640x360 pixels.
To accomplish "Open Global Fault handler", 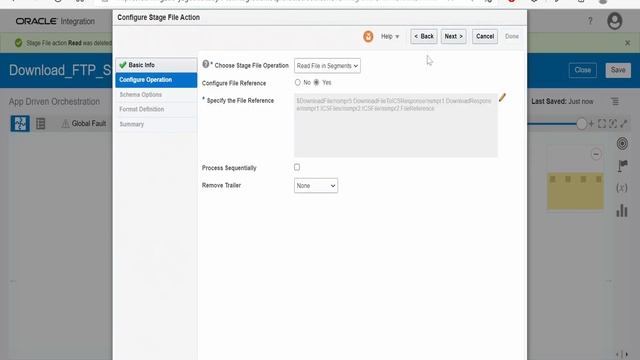I will click(x=84, y=123).
